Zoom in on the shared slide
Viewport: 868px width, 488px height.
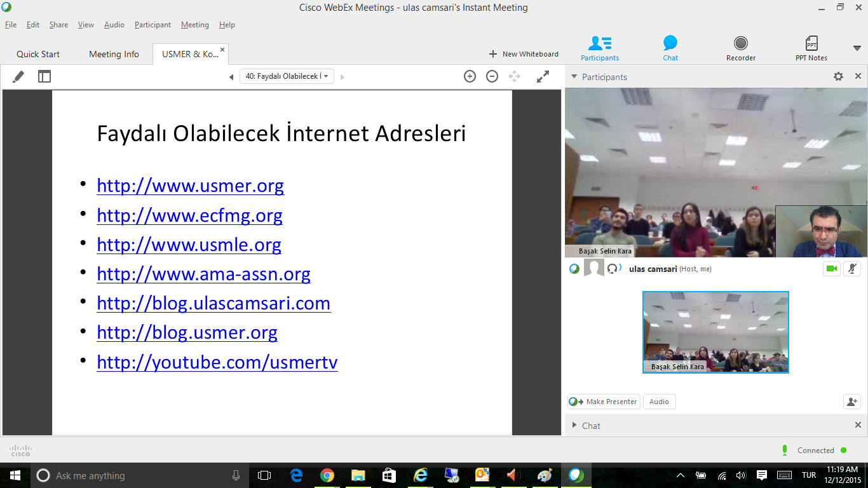coord(470,76)
